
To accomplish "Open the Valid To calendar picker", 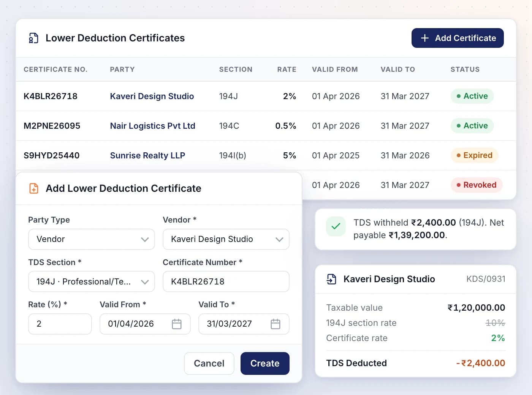I will pos(275,324).
